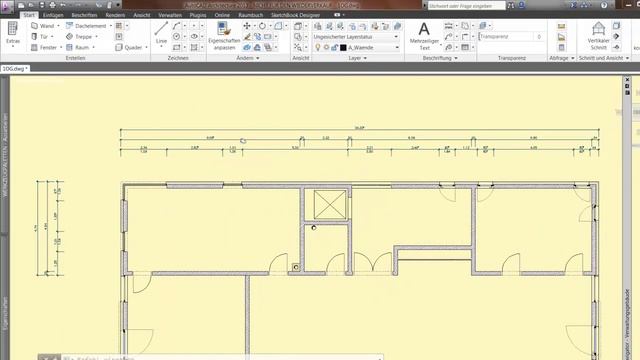Viewport: 640px width, 360px height.
Task: Toggle the layer lock padlock icon
Action: click(x=334, y=47)
